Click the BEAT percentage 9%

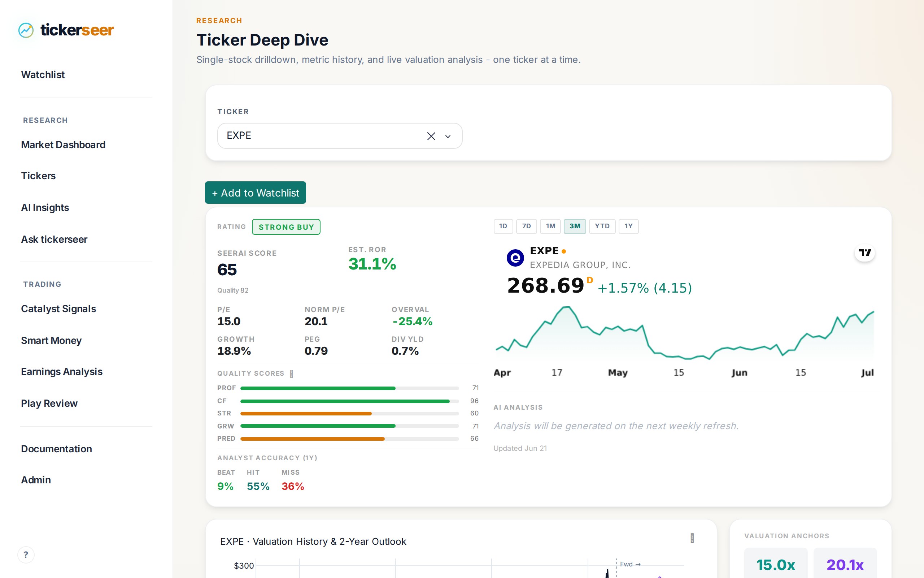pyautogui.click(x=225, y=486)
